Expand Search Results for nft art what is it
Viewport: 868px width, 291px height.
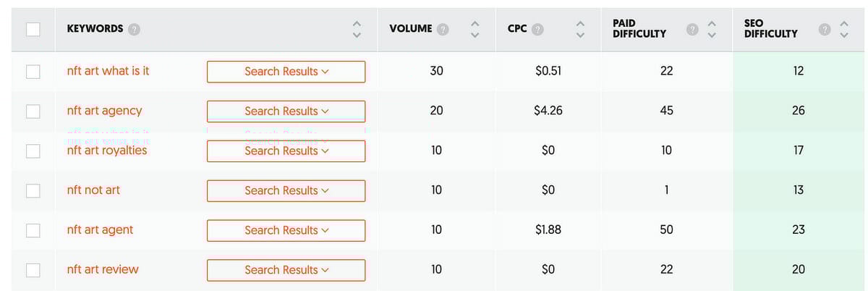point(286,72)
